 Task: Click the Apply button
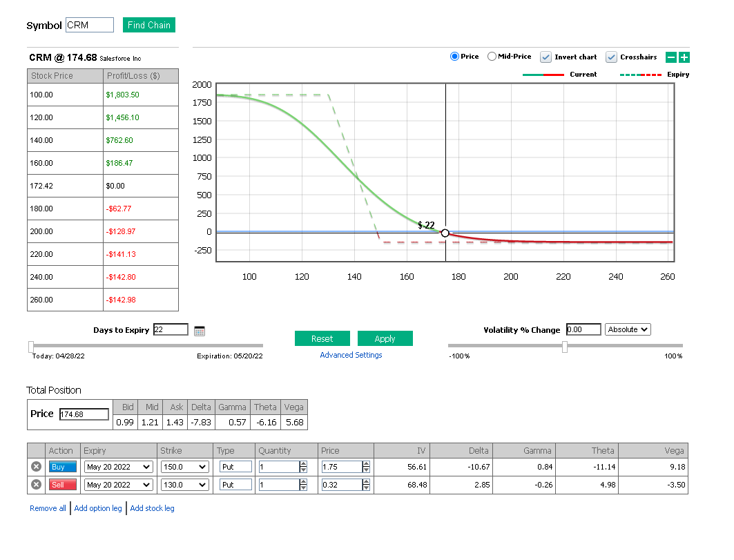click(385, 338)
